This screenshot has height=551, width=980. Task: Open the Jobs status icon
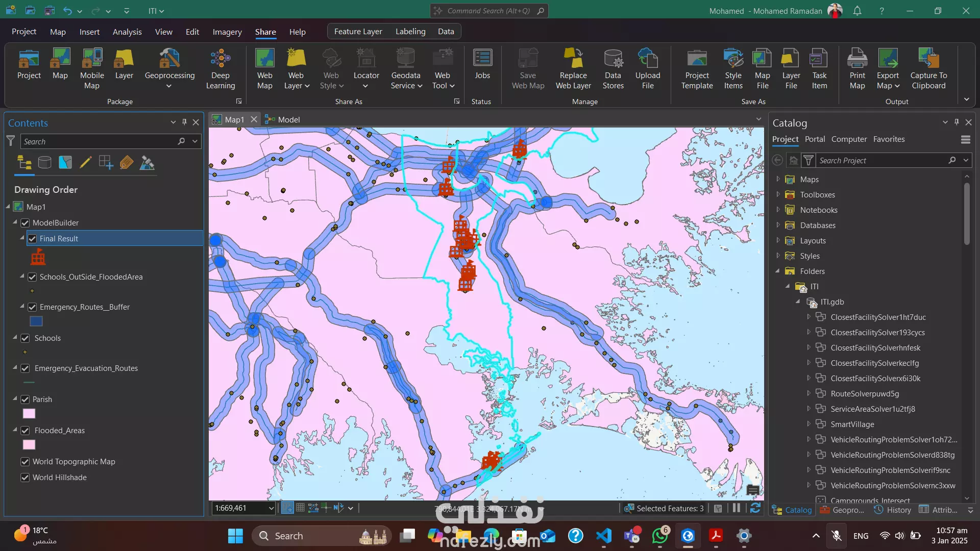click(482, 64)
